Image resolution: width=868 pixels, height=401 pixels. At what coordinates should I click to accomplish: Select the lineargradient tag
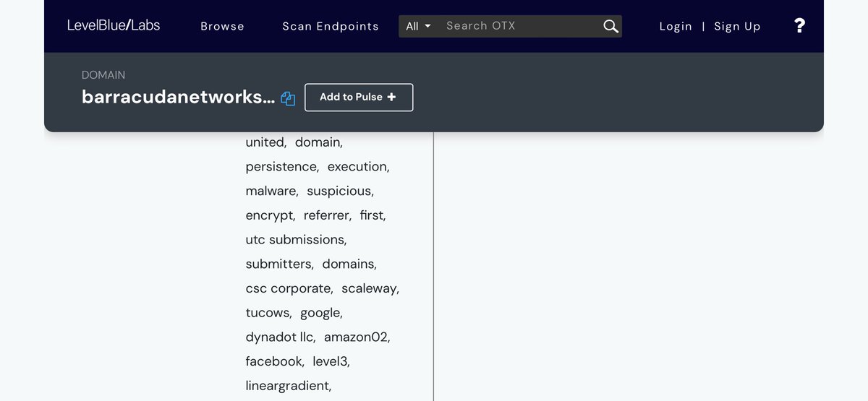pyautogui.click(x=288, y=386)
